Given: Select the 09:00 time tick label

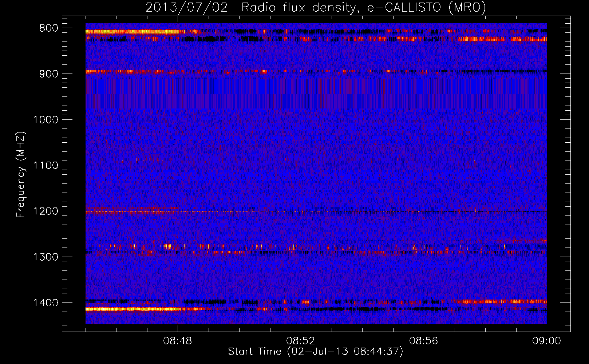Looking at the screenshot, I should tap(547, 341).
